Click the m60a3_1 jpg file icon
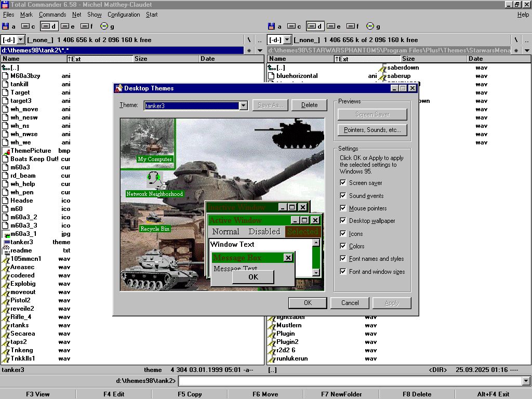The width and height of the screenshot is (532, 399). 6,234
